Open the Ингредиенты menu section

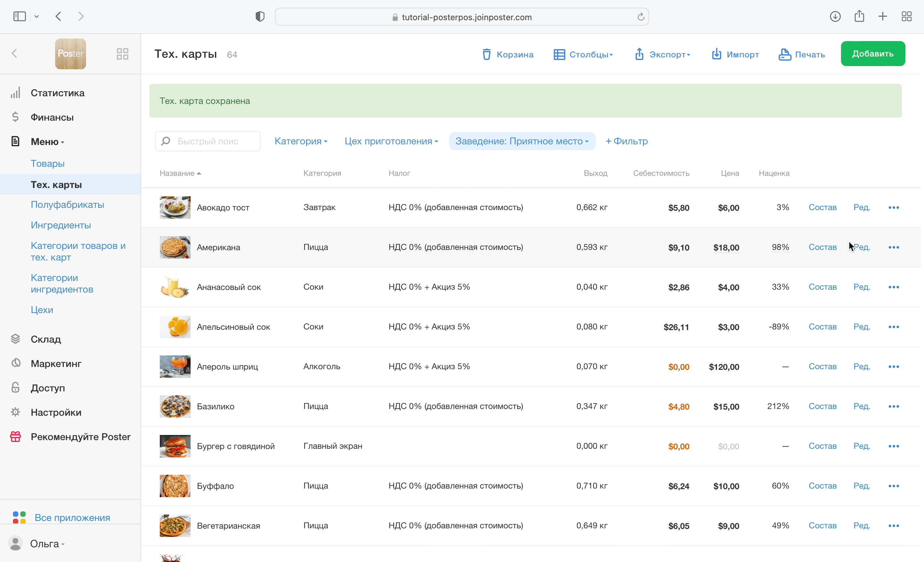(61, 225)
